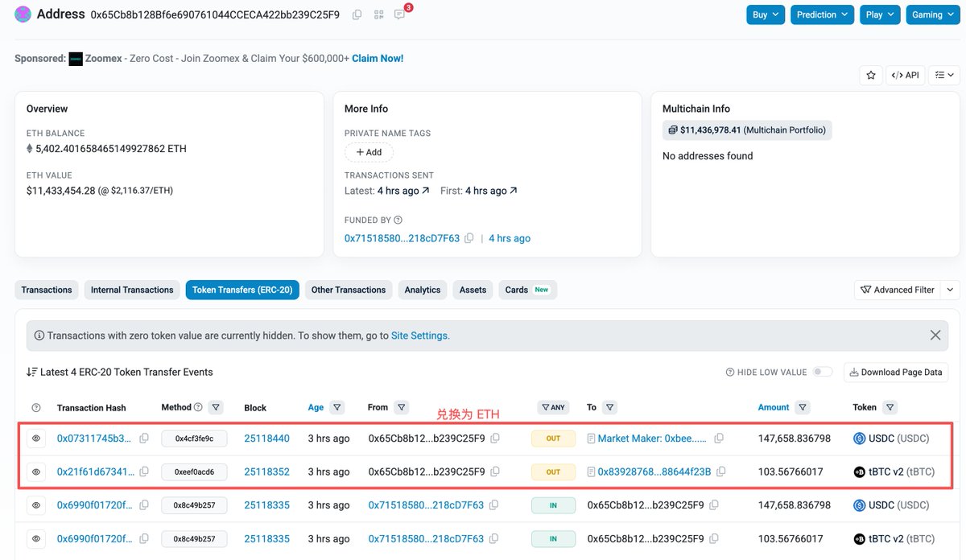The height and width of the screenshot is (560, 966).
Task: Open the Gaming dropdown
Action: click(933, 14)
